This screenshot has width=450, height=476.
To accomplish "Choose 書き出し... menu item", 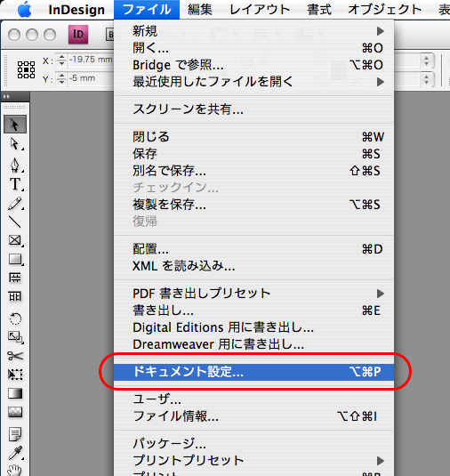I will 254,311.
